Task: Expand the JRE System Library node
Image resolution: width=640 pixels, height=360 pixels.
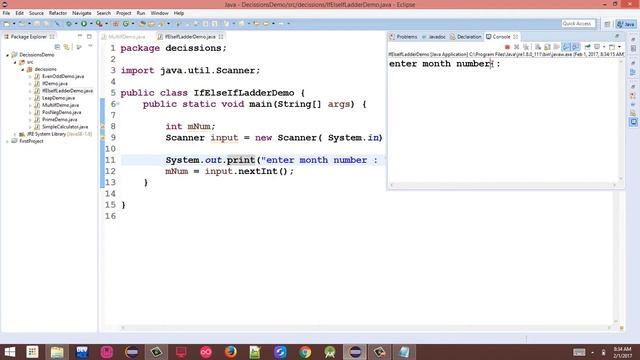Action: point(15,134)
